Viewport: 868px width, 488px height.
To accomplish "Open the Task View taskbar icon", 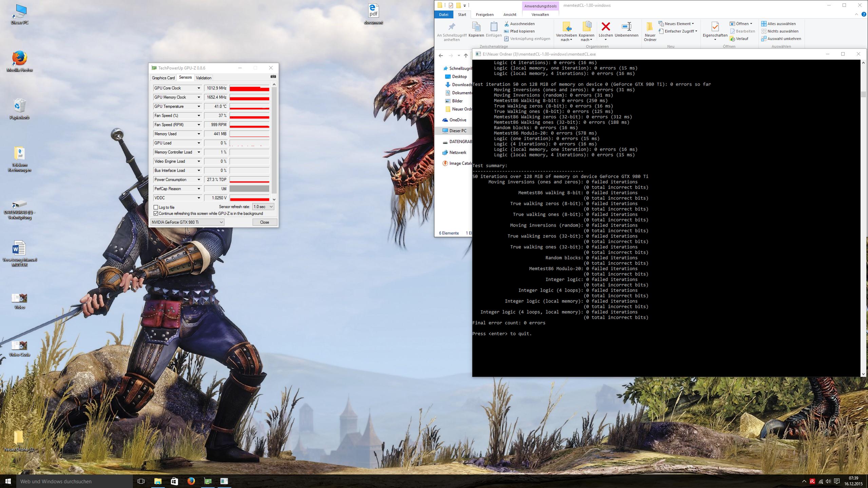I will point(141,481).
